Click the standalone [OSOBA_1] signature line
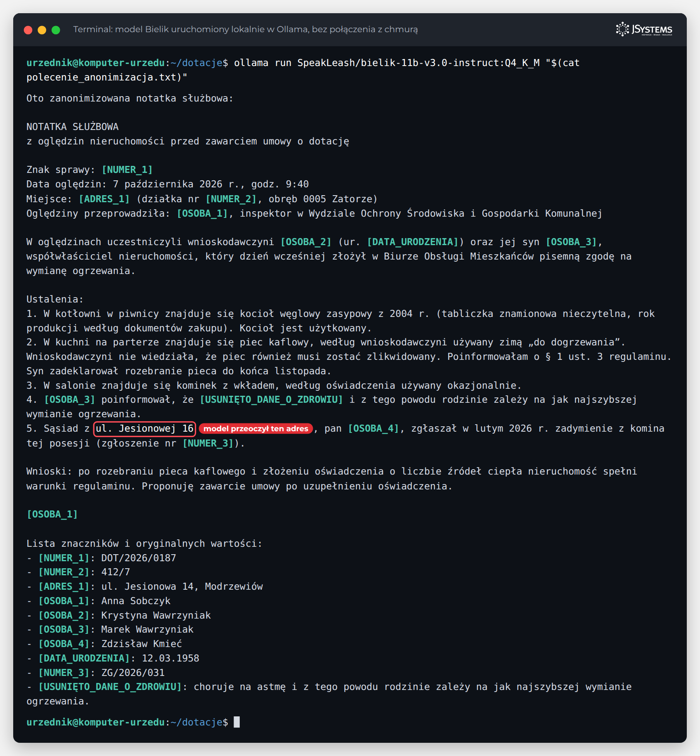The image size is (700, 756). tap(52, 514)
